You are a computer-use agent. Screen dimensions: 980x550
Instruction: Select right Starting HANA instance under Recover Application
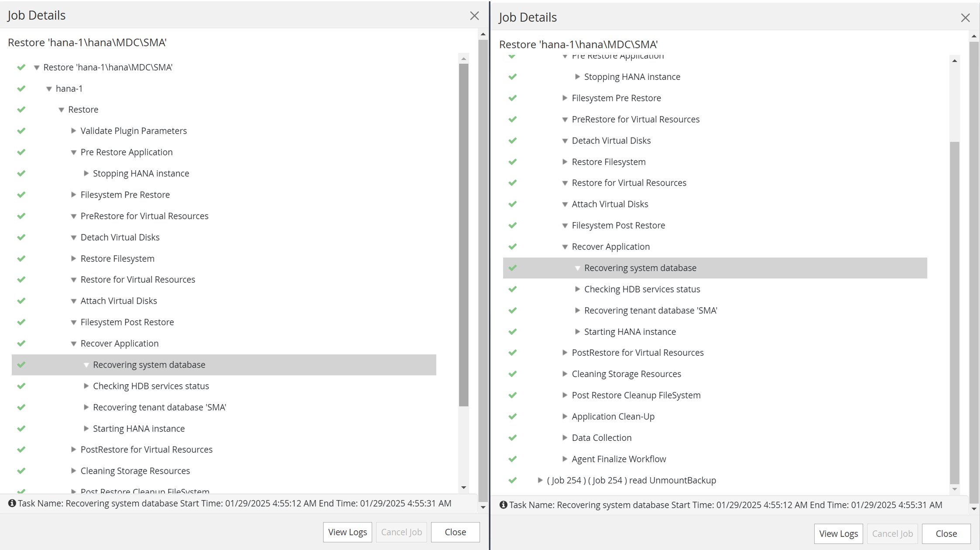630,332
